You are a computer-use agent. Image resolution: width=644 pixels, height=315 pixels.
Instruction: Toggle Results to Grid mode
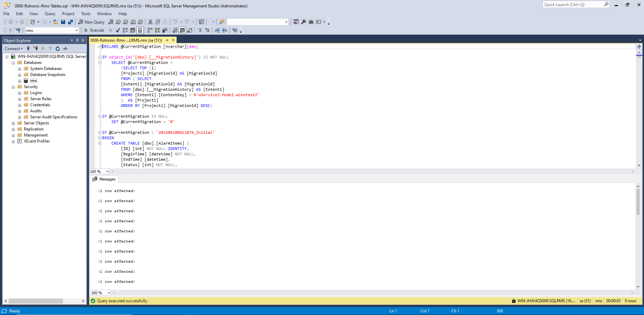tap(182, 30)
